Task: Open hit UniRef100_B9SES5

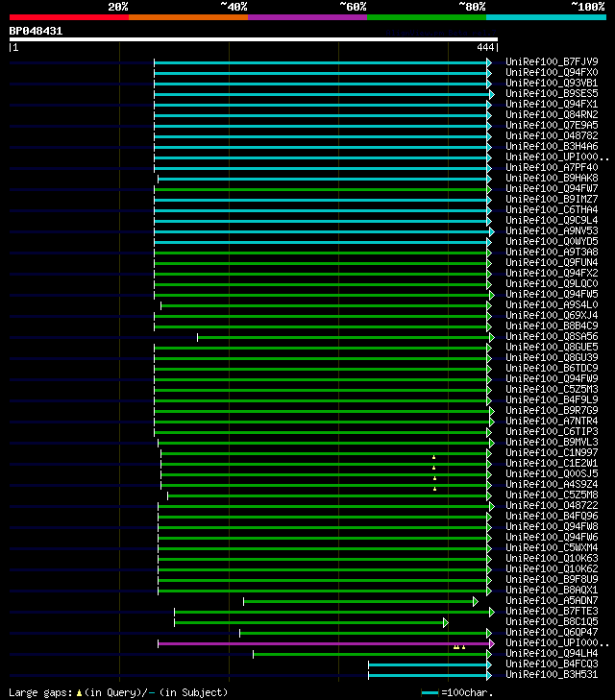Action: tap(552, 93)
